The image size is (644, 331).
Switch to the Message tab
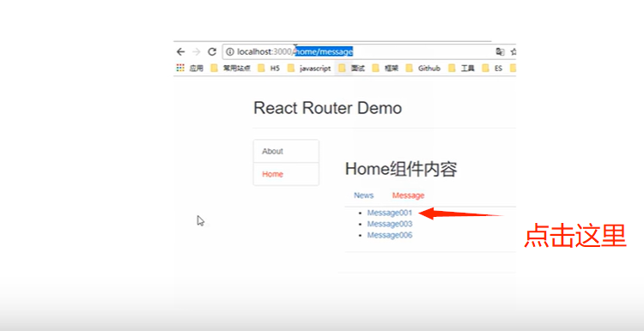[408, 196]
